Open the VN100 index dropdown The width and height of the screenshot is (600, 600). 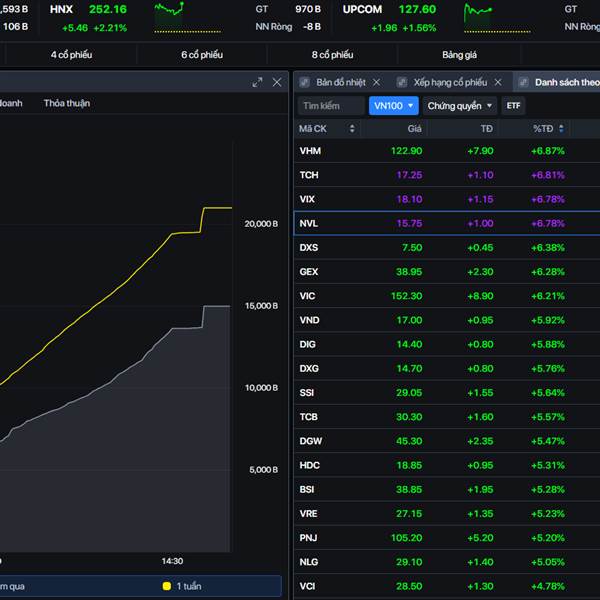pos(393,106)
